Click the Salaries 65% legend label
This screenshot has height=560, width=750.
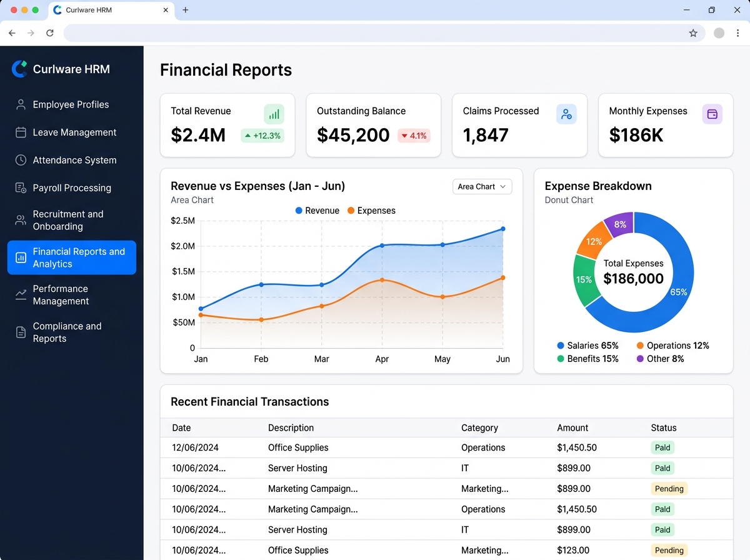(x=587, y=346)
